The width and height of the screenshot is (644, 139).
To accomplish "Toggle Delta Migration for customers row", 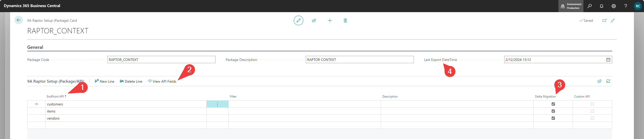I will point(553,104).
